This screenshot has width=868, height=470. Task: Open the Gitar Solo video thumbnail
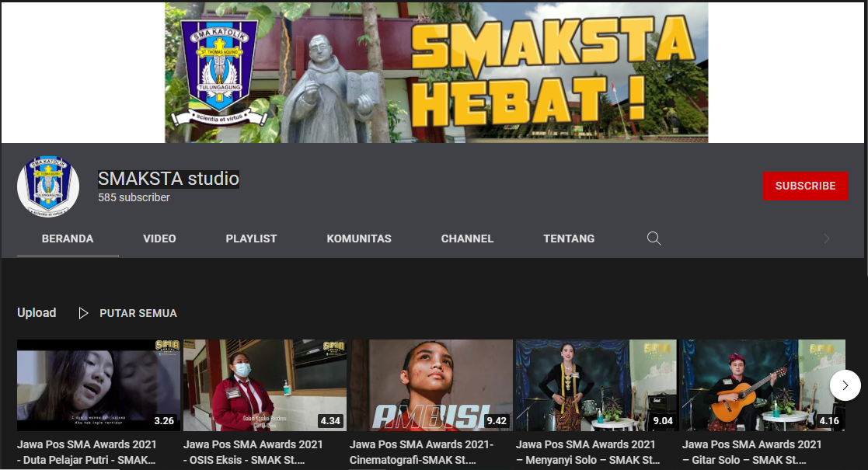tap(763, 385)
